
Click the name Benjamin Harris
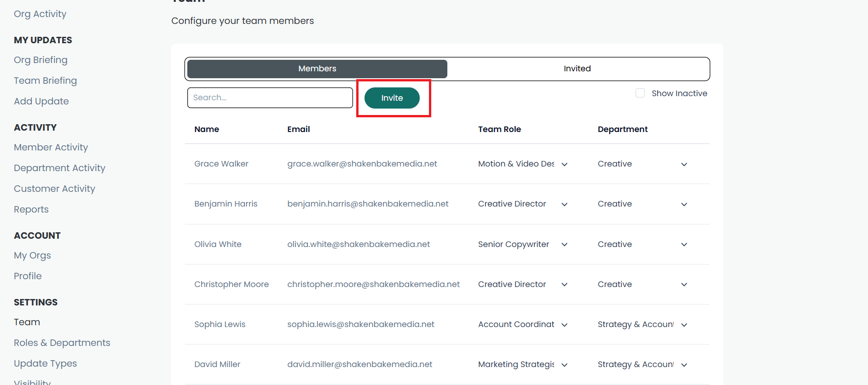click(x=226, y=204)
